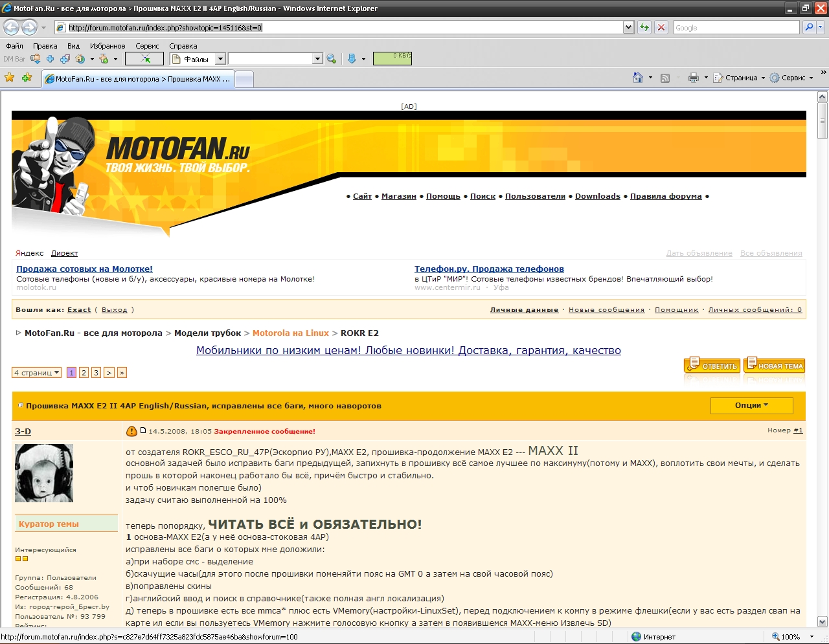
Task: Open the '4 страниц' page dropdown
Action: (37, 373)
